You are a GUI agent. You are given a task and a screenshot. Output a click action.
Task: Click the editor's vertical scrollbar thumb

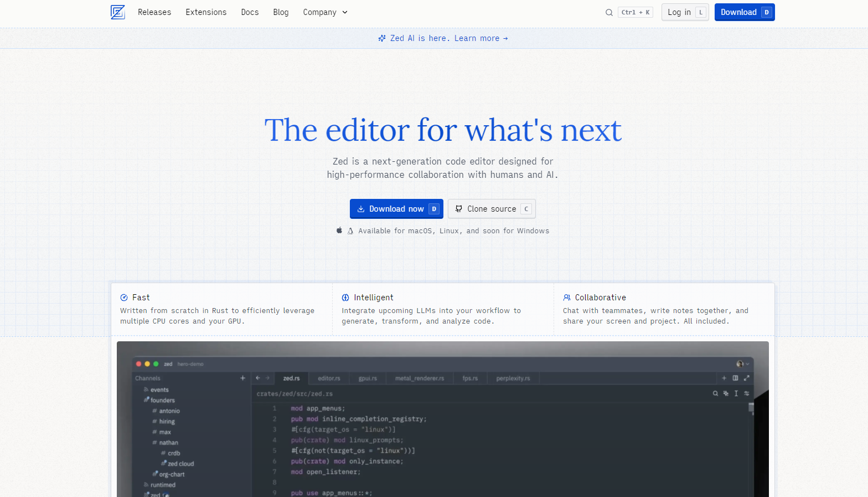coord(751,408)
